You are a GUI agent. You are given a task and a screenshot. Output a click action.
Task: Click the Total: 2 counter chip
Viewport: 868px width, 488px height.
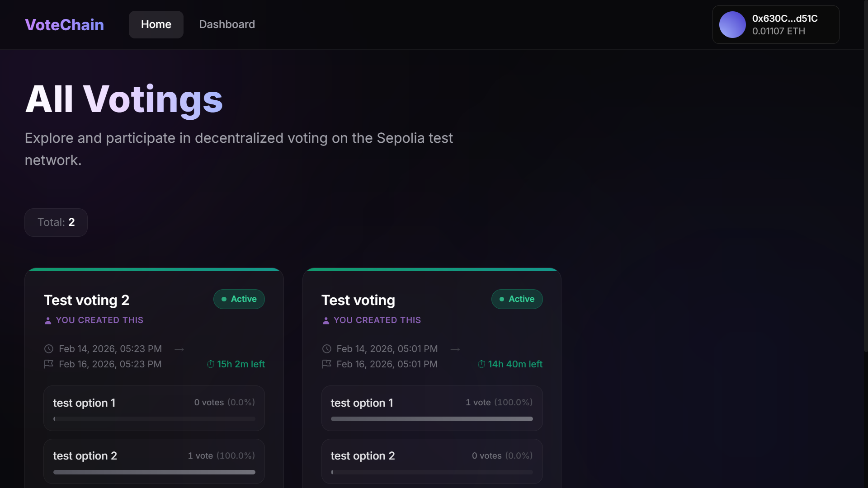56,222
